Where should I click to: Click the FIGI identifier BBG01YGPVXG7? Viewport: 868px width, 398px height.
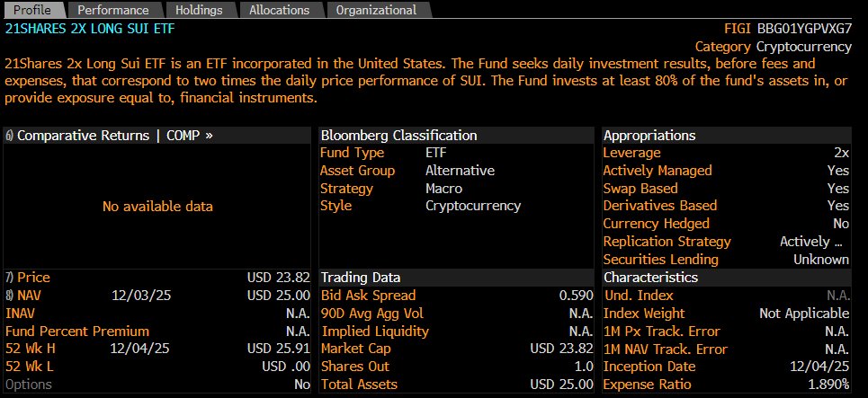click(804, 29)
